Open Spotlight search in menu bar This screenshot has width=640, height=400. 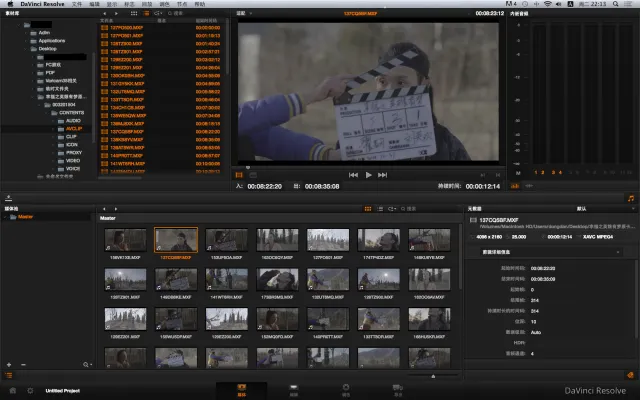616,4
